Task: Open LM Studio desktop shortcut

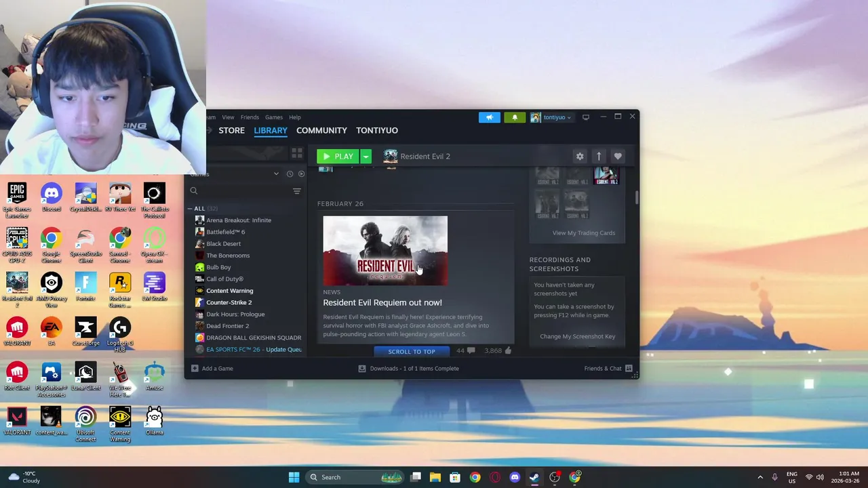Action: (x=155, y=287)
